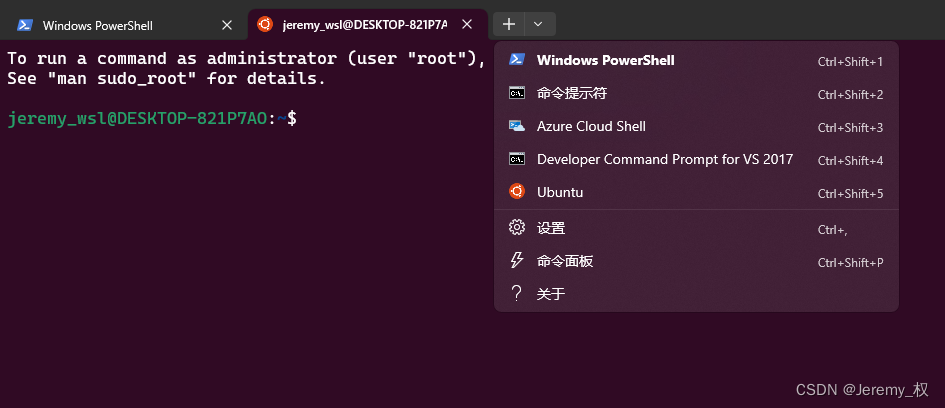The height and width of the screenshot is (408, 945).
Task: Click the Ctrl+Shift+1 shortcut label
Action: pyautogui.click(x=850, y=61)
